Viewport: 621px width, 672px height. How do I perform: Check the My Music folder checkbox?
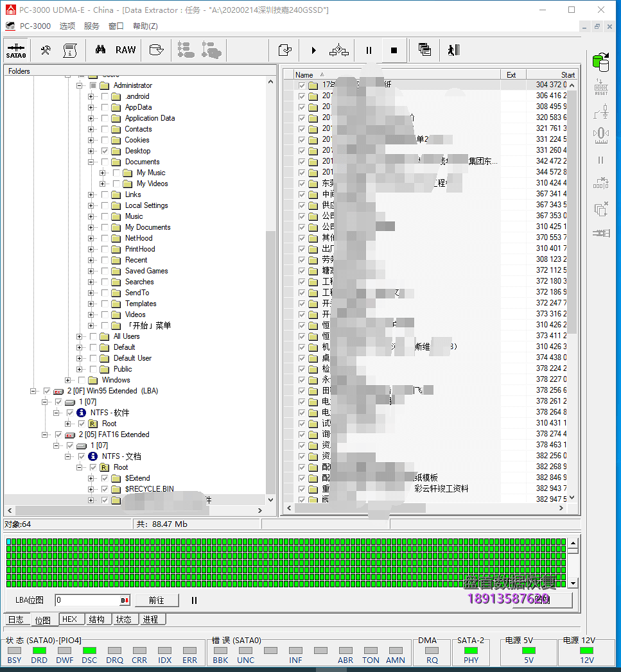tap(117, 173)
